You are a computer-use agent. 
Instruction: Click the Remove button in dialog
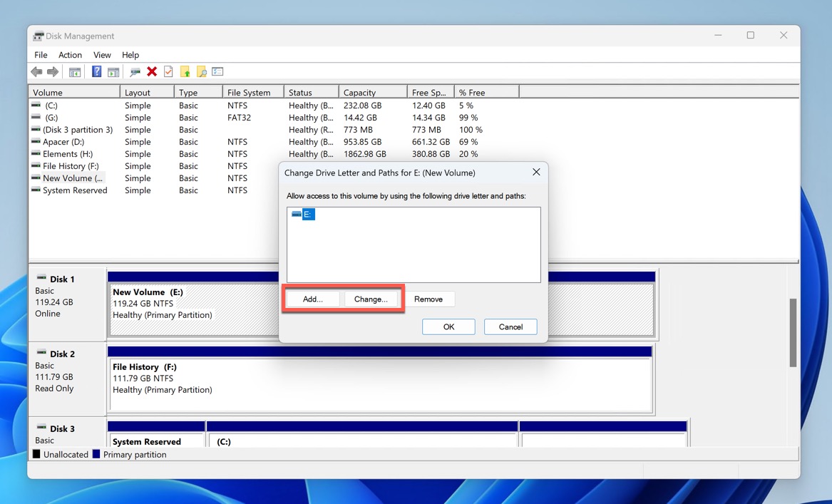pos(428,299)
